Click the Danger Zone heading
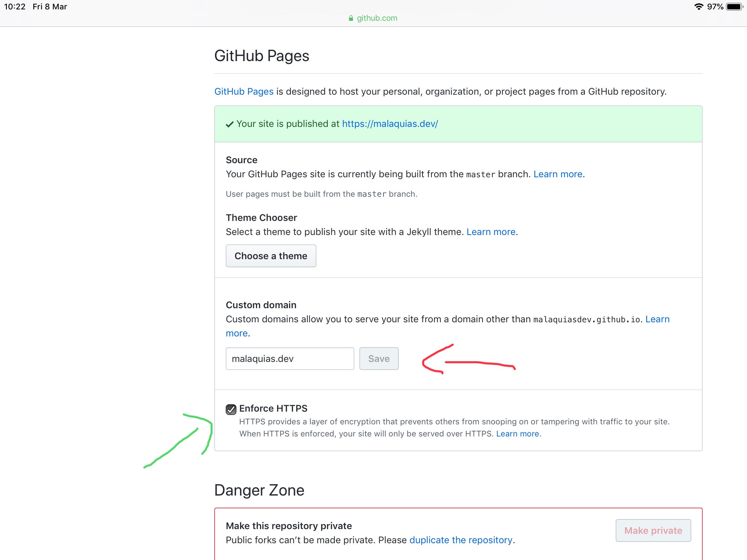Image resolution: width=747 pixels, height=560 pixels. coord(259,490)
